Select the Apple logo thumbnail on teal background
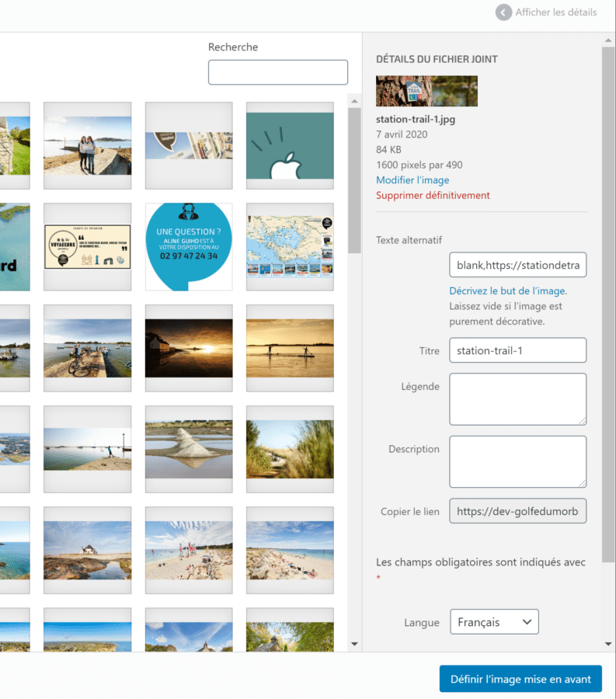Screen dimensions: 616x699 290,146
